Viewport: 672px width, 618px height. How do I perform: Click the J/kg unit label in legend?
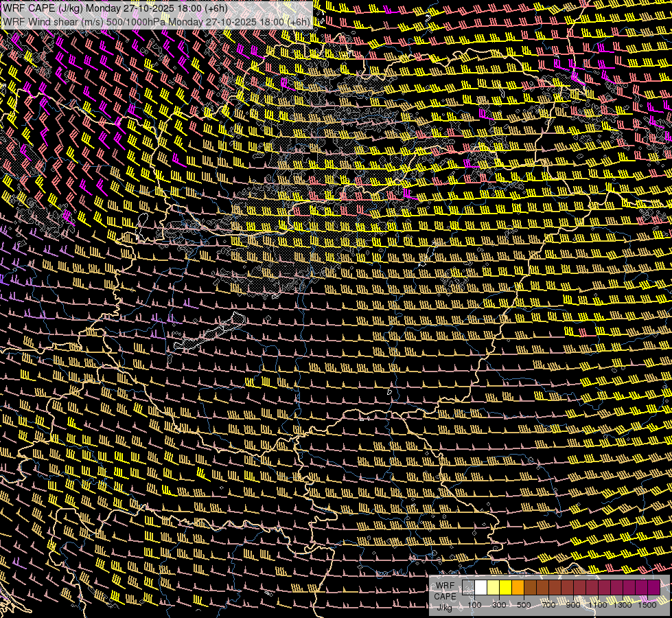445,607
